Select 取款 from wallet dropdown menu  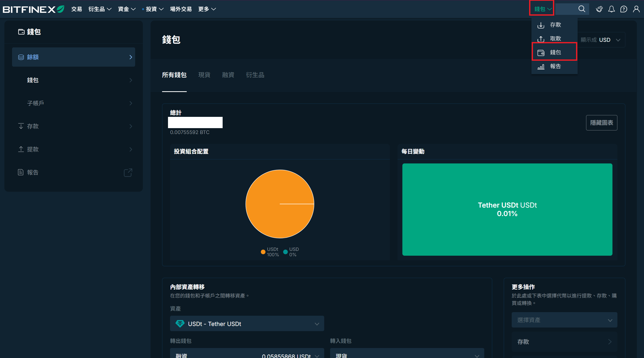[x=554, y=39]
